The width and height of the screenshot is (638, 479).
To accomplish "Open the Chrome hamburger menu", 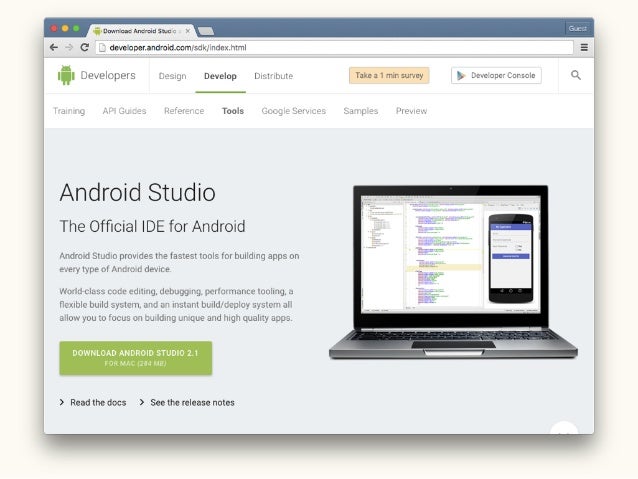I will click(584, 47).
